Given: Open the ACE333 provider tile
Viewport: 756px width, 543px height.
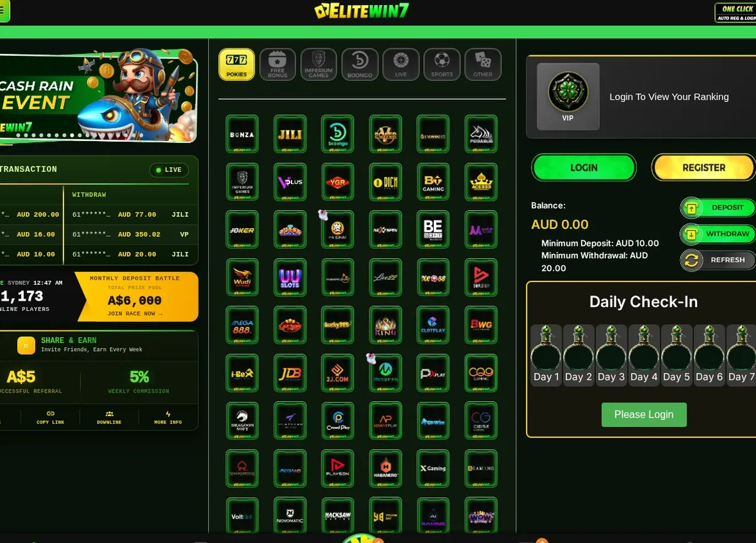Looking at the screenshot, I should [481, 182].
